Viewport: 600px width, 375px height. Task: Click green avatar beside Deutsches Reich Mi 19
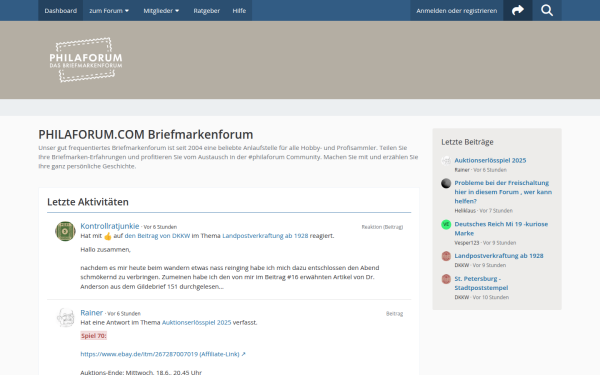click(x=446, y=224)
